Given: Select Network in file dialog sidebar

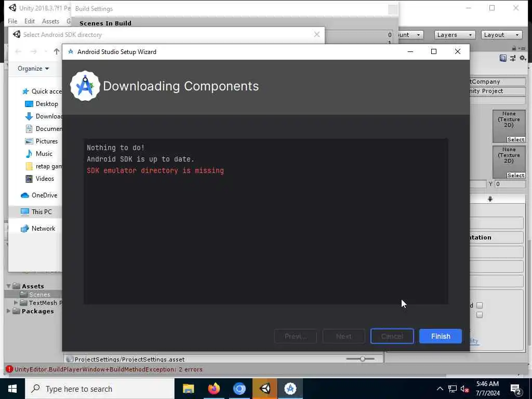Looking at the screenshot, I should click(x=38, y=229).
